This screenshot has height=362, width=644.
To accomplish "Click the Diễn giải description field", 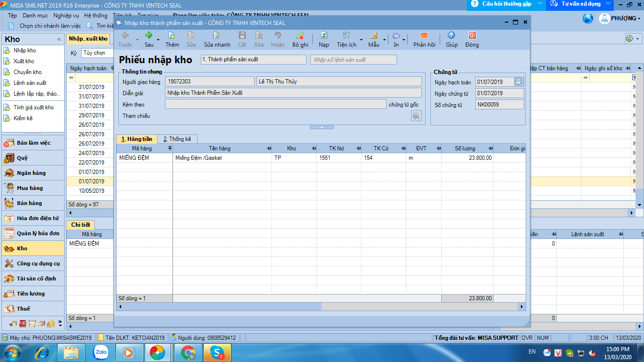I will (293, 93).
